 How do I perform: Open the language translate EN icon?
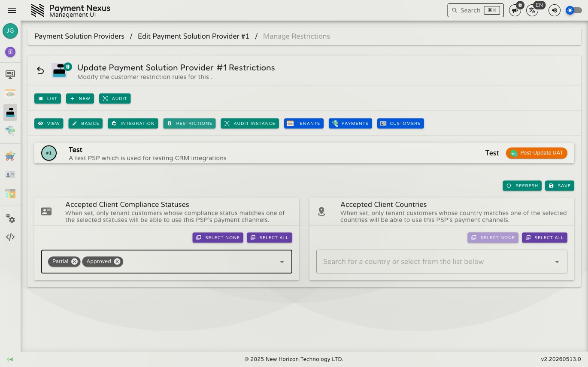pyautogui.click(x=532, y=10)
